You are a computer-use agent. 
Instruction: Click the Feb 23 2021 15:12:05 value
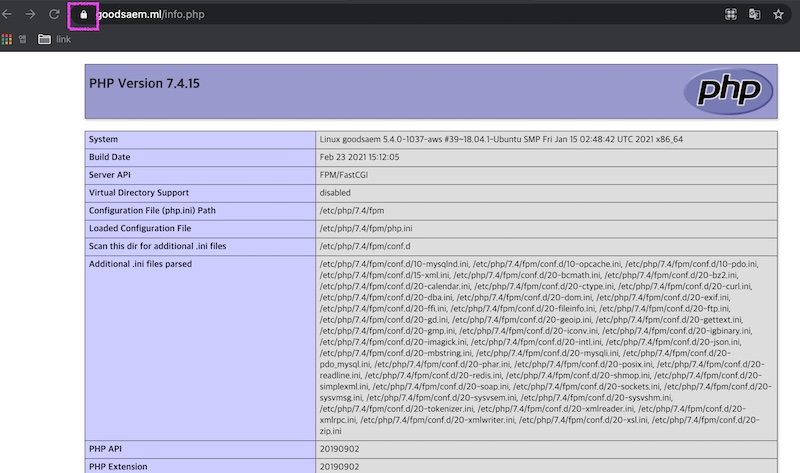click(360, 157)
